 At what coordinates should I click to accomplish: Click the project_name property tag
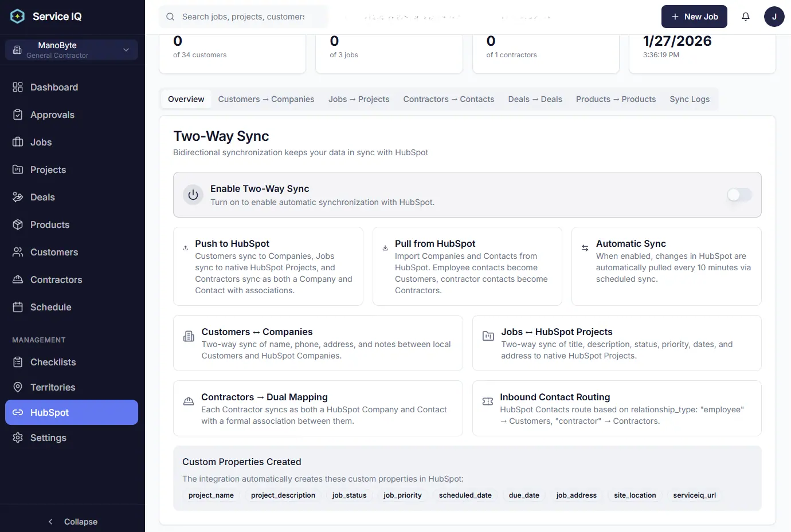pos(211,495)
